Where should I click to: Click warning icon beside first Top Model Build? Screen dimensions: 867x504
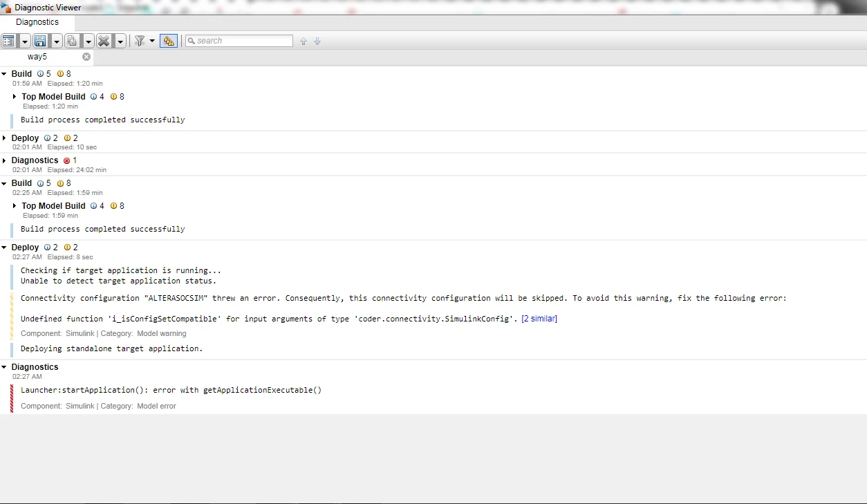pos(113,97)
